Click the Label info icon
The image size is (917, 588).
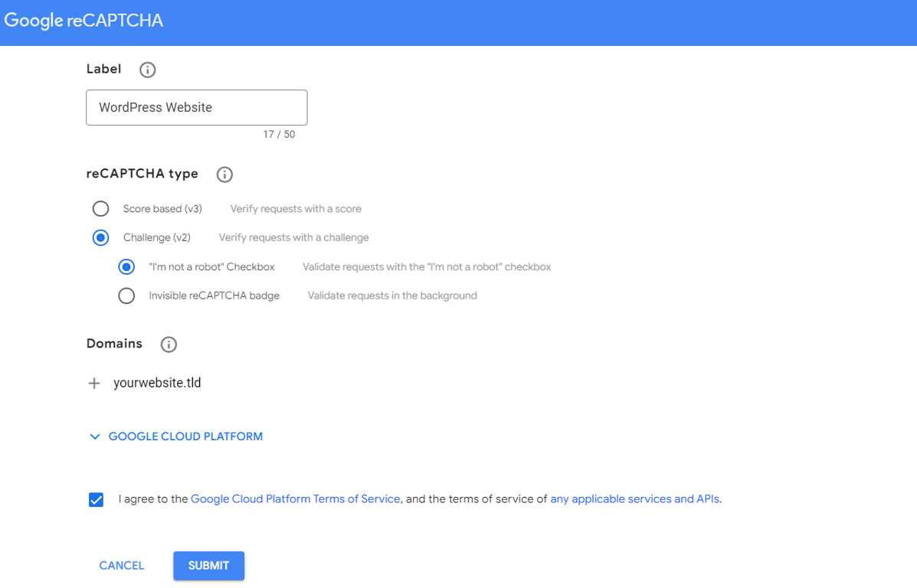tap(146, 69)
